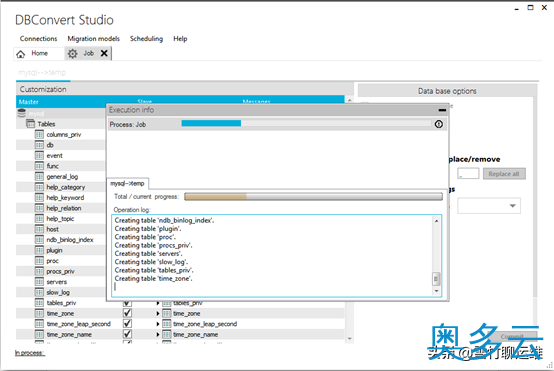Click table icon next to host
Image resolution: width=554 pixels, height=371 pixels.
(x=39, y=229)
